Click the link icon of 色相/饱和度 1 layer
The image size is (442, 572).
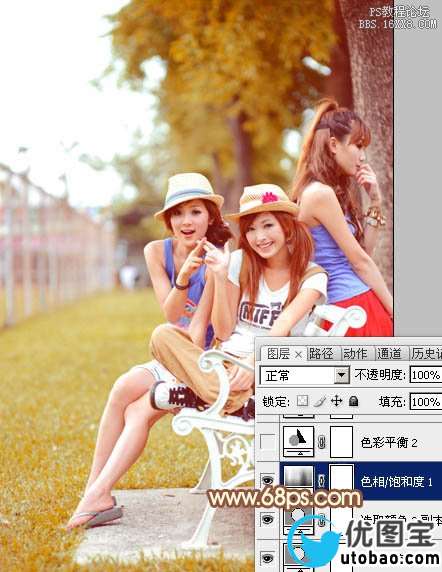tap(322, 481)
